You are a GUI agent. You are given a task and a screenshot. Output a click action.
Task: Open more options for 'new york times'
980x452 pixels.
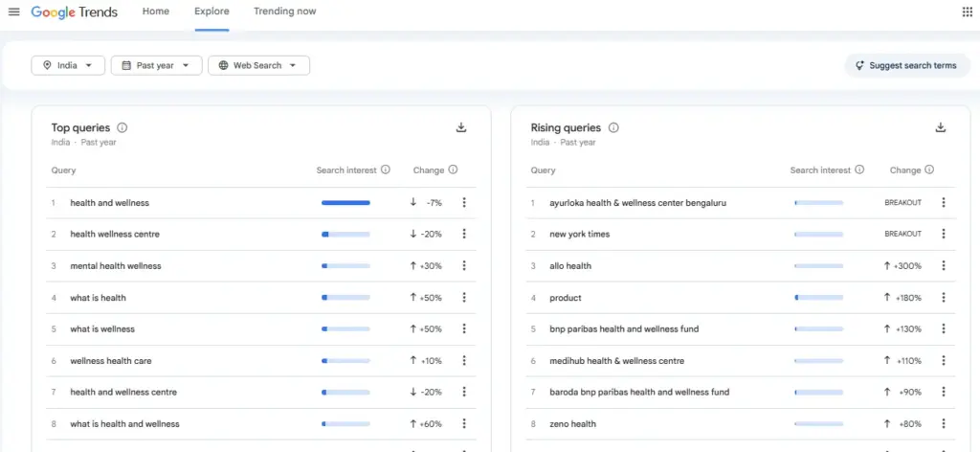[943, 234]
